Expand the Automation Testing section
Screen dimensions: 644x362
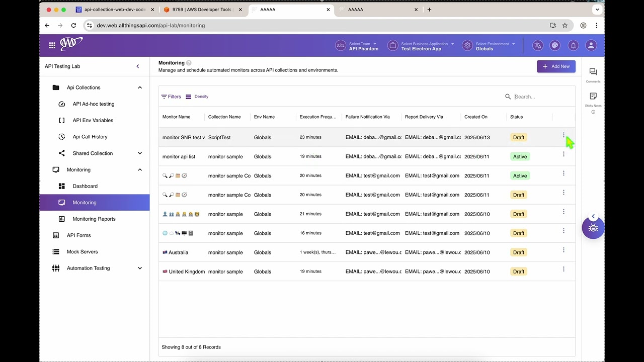[x=140, y=268]
